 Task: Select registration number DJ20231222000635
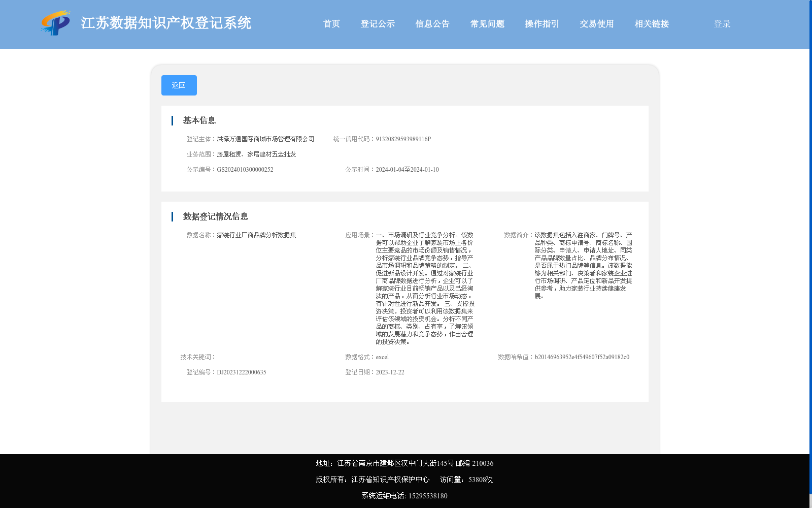(242, 372)
